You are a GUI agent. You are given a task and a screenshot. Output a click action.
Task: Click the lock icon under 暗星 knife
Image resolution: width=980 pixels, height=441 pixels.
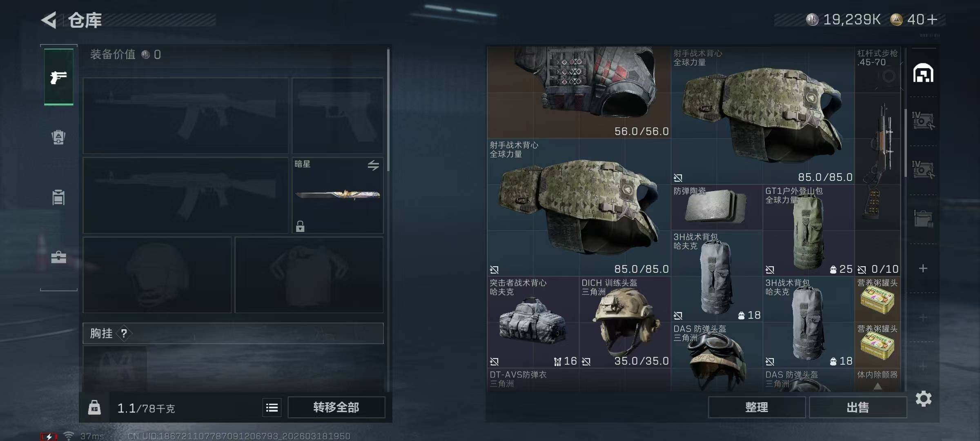pyautogui.click(x=300, y=226)
